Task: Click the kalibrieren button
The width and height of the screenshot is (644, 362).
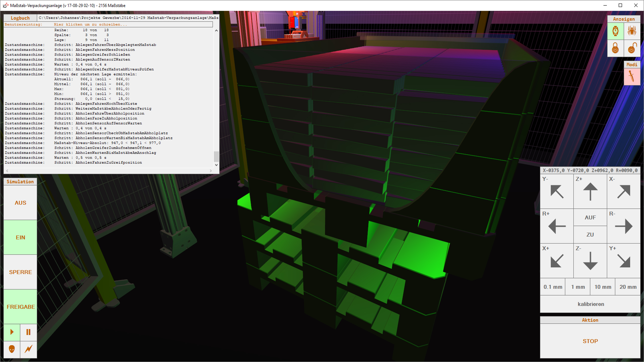Action: [x=590, y=304]
